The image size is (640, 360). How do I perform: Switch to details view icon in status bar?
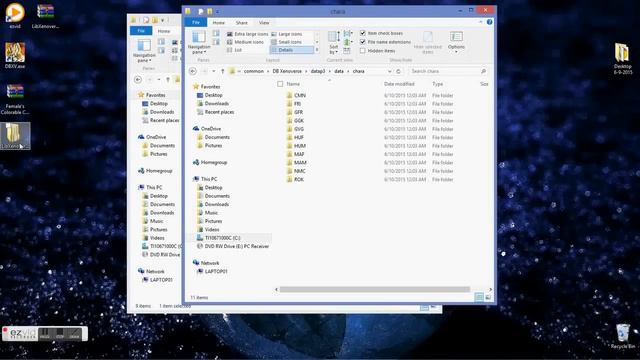pyautogui.click(x=479, y=297)
